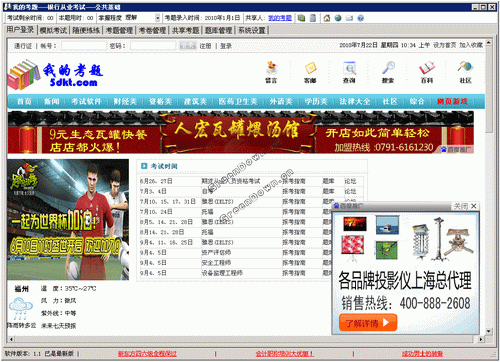This screenshot has width=500, height=362.
Task: Click the 考试时间 section arrow icon
Action: coord(144,166)
